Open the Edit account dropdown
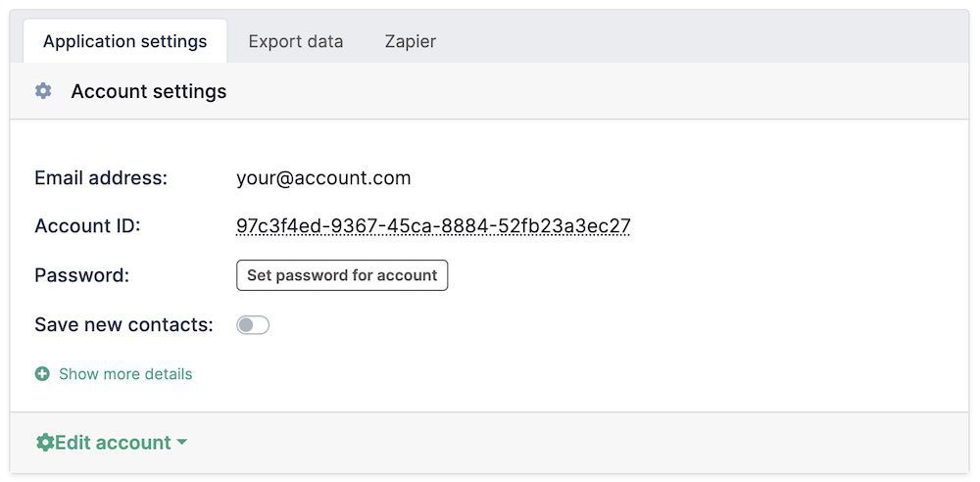 pyautogui.click(x=112, y=443)
